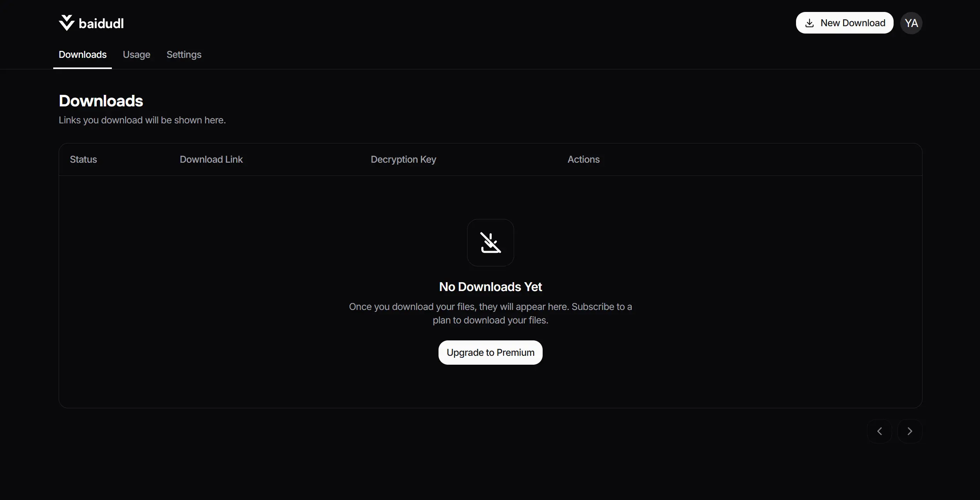Click the left pagination chevron
The height and width of the screenshot is (500, 980).
pyautogui.click(x=879, y=431)
